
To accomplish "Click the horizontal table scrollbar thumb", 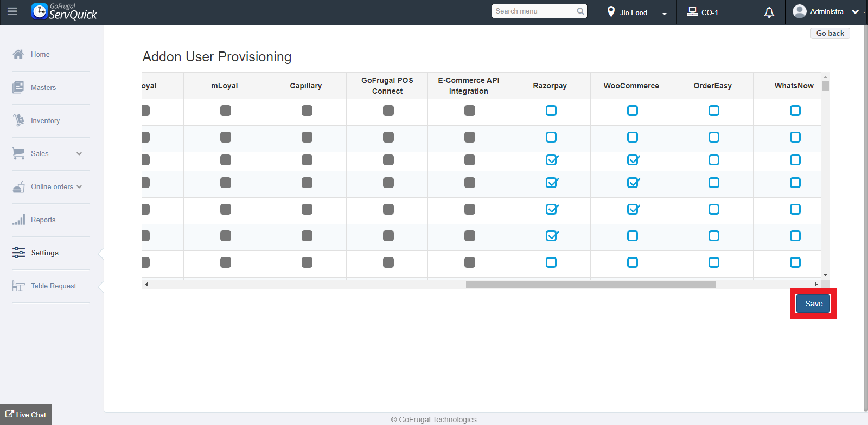I will tap(591, 285).
